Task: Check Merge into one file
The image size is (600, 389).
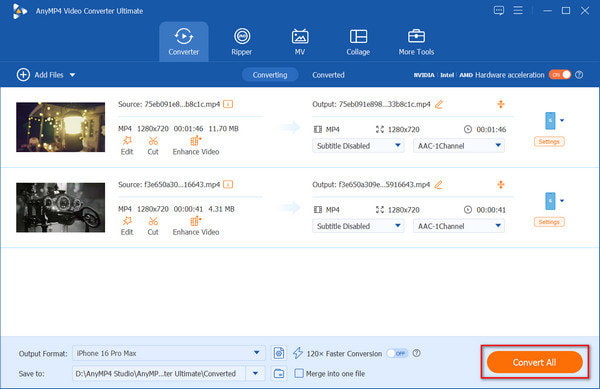Action: (299, 373)
